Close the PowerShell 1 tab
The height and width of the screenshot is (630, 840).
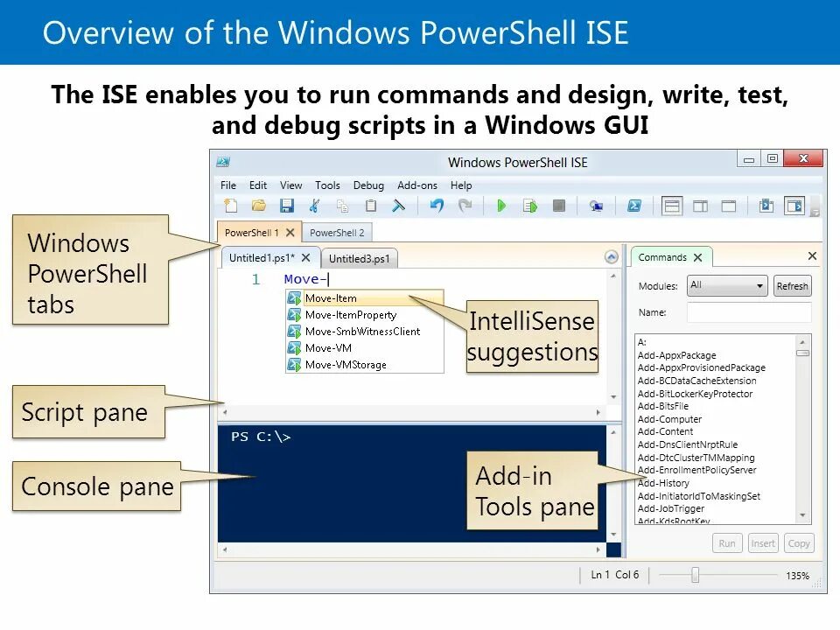pos(290,233)
